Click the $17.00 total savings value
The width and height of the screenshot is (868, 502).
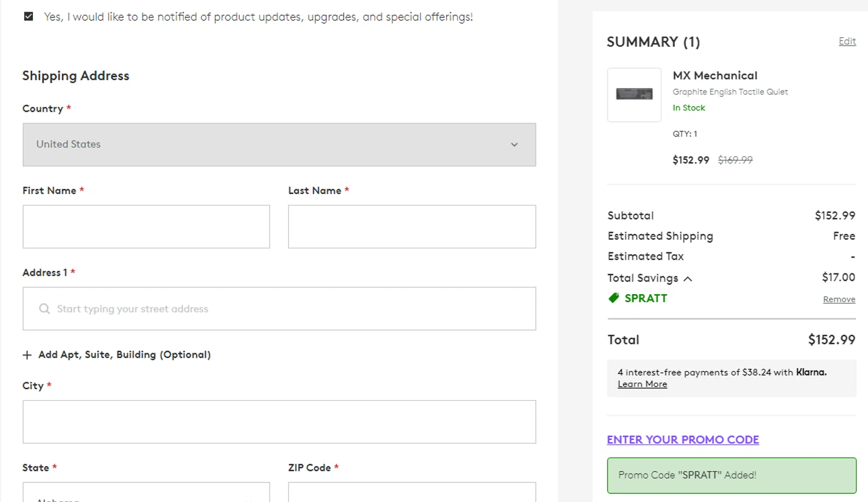838,277
